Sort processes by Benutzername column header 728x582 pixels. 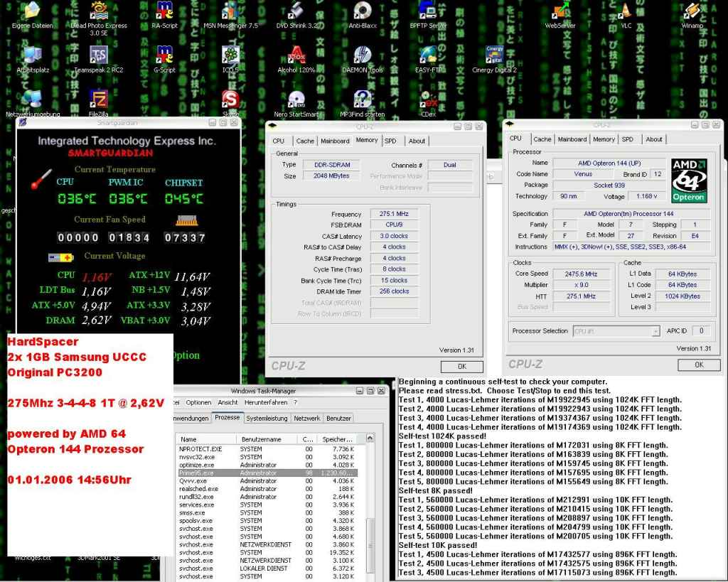267,439
